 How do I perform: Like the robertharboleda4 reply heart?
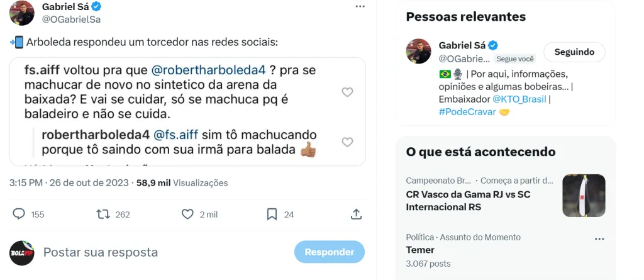click(347, 142)
